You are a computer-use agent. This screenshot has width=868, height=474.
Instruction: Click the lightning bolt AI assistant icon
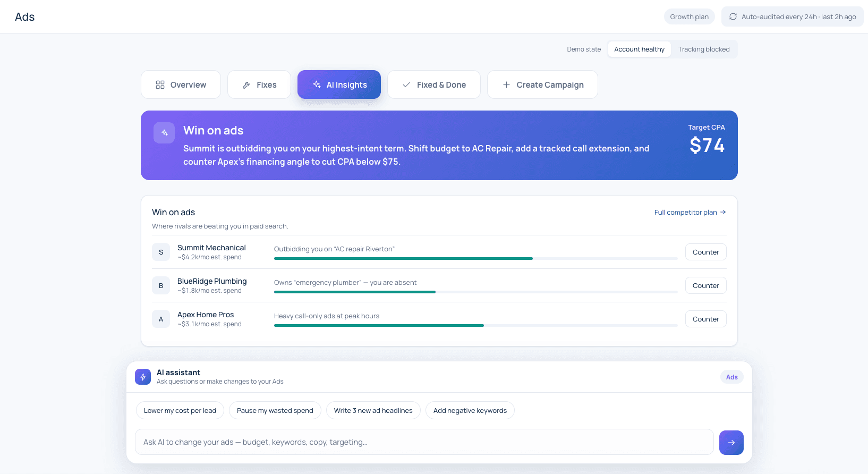(x=143, y=377)
